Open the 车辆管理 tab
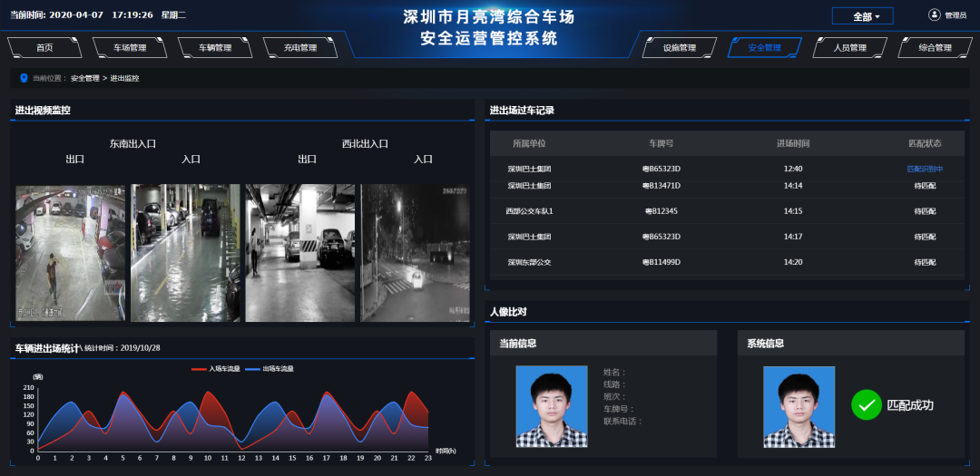This screenshot has width=980, height=476. [x=215, y=48]
